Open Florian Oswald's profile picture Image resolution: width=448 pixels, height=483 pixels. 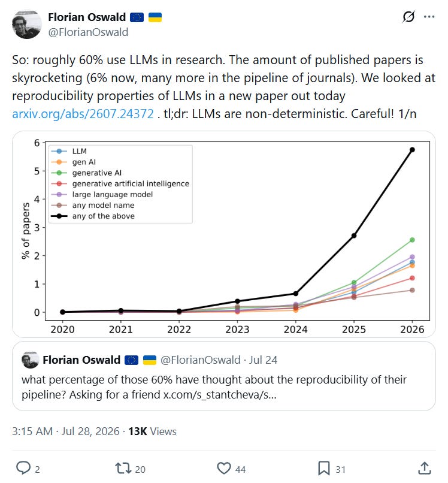27,25
